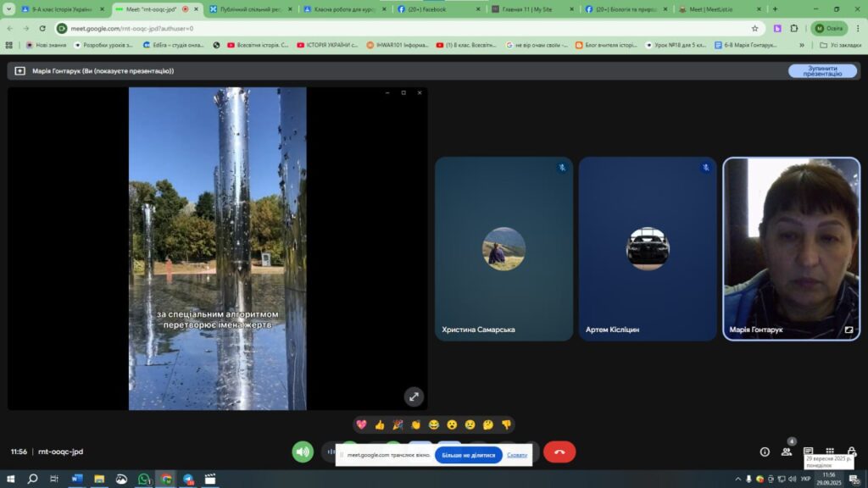Image resolution: width=868 pixels, height=488 pixels.
Task: Toggle muted mic indicator on Христина Самарська tile
Action: (561, 168)
